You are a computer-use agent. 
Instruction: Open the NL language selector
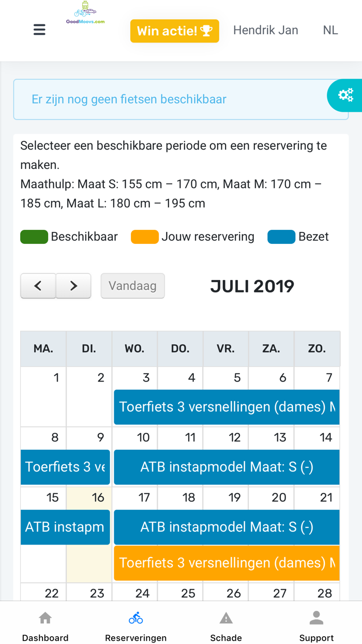330,30
